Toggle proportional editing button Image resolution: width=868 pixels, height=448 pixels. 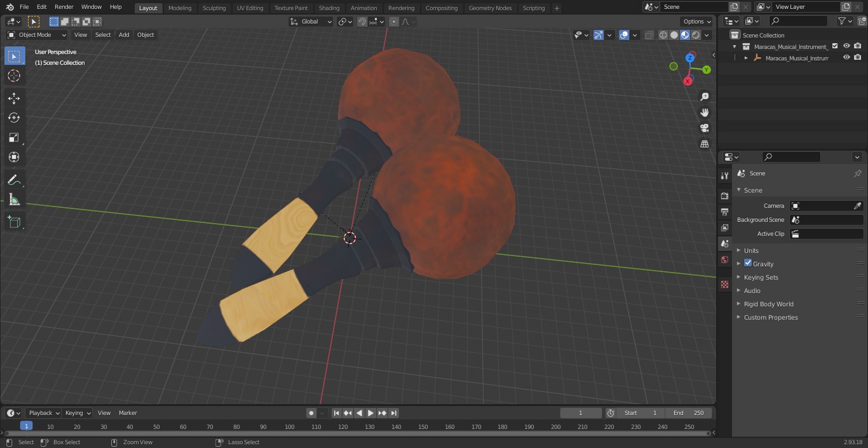(394, 22)
